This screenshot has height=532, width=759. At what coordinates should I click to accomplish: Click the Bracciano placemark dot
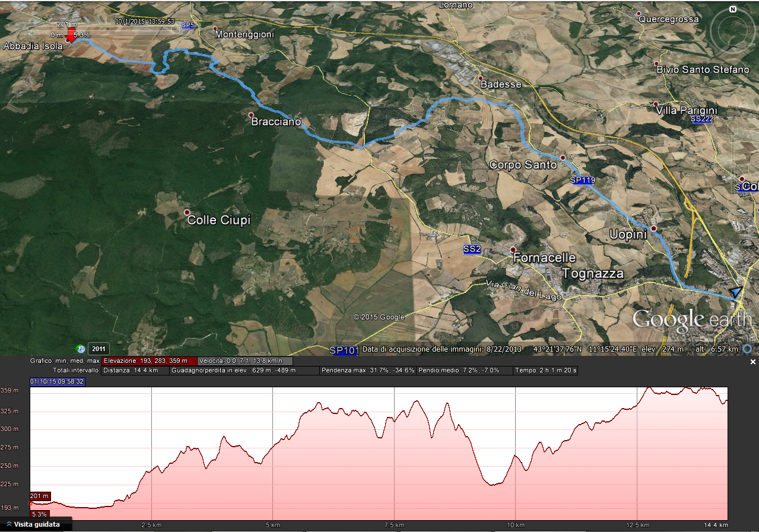251,115
